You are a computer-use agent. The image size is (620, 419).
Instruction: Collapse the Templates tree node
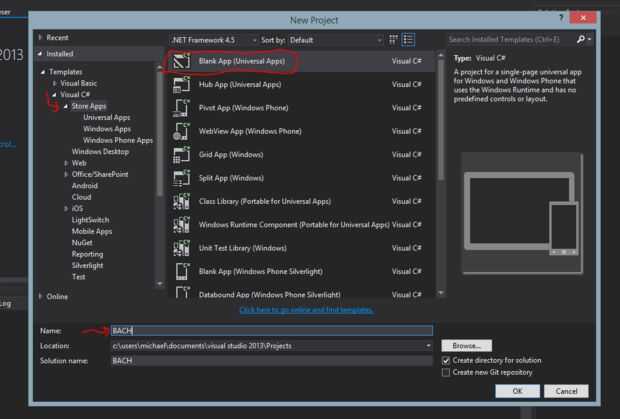pos(43,72)
